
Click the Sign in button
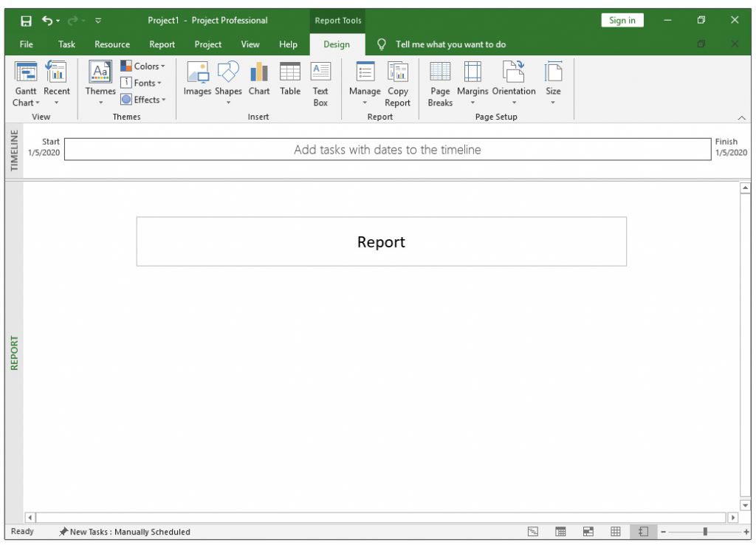point(622,21)
